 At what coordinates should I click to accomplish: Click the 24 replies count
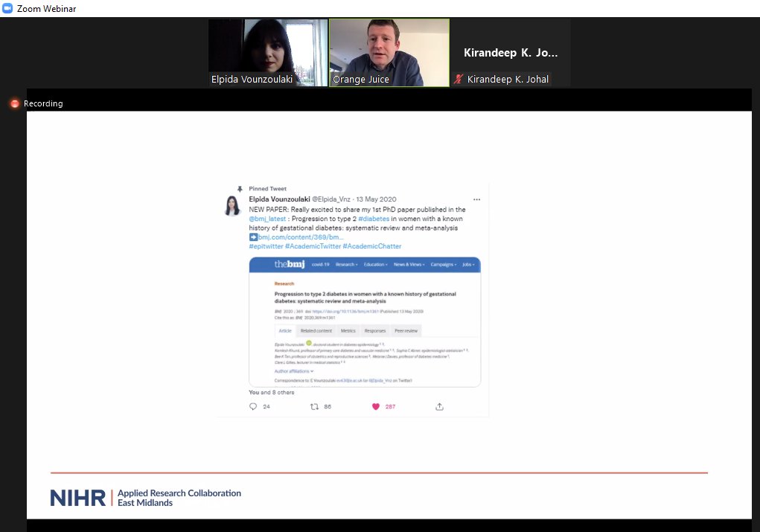(x=266, y=406)
